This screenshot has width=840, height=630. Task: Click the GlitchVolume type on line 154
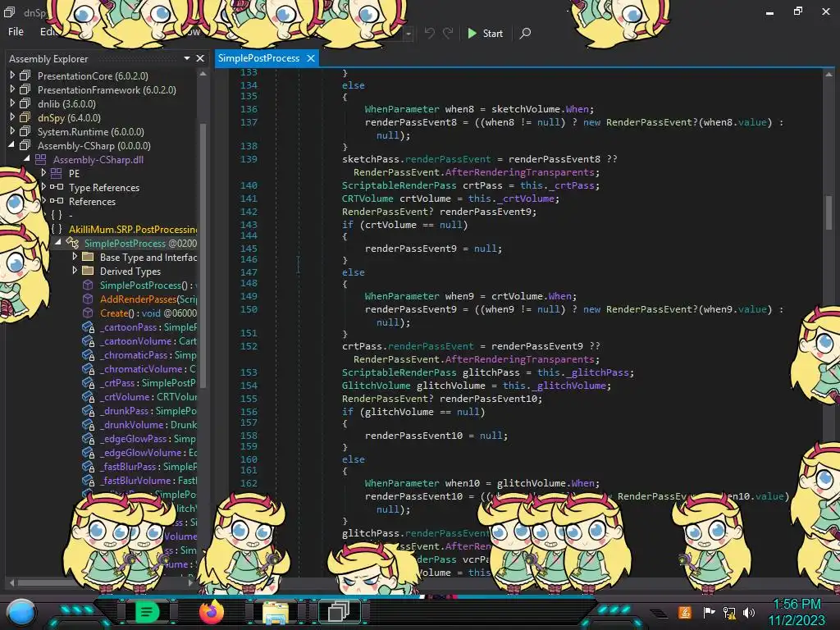click(x=376, y=386)
